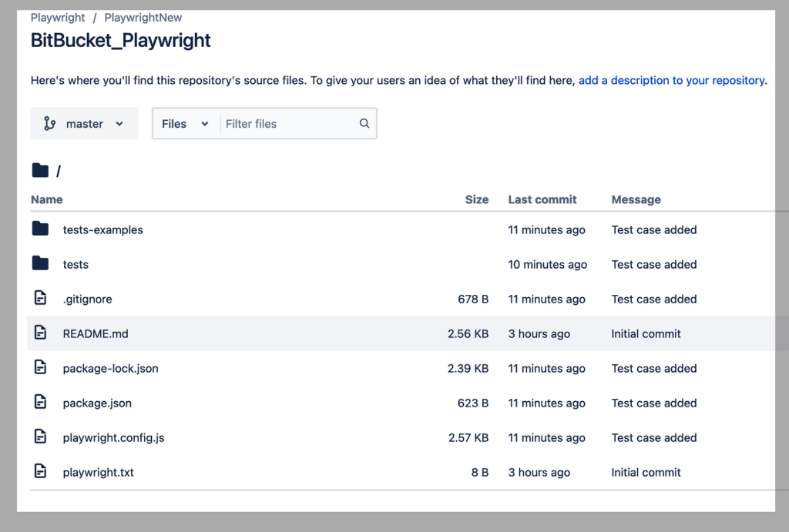Screen dimensions: 789x532
Task: Open the tests folder name link
Action: pos(76,264)
